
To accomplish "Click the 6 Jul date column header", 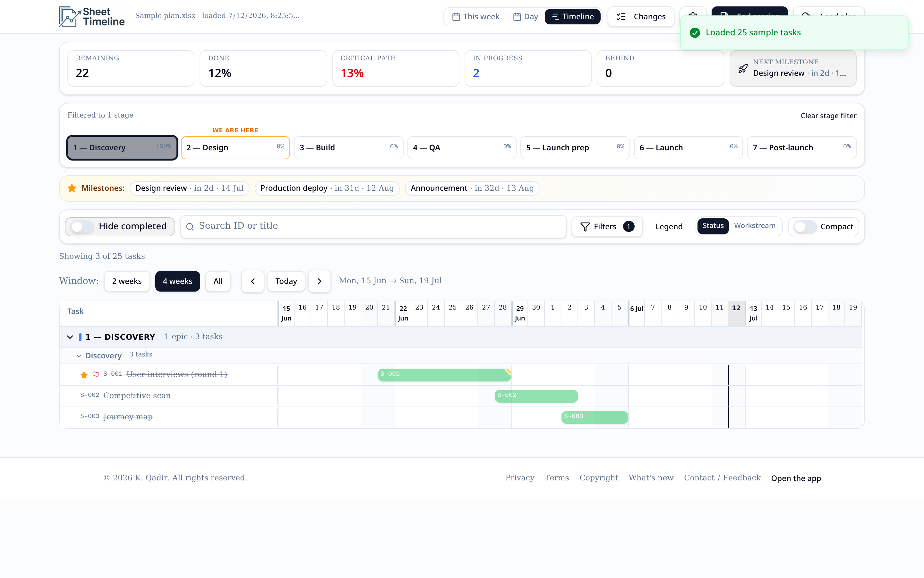I will point(637,313).
